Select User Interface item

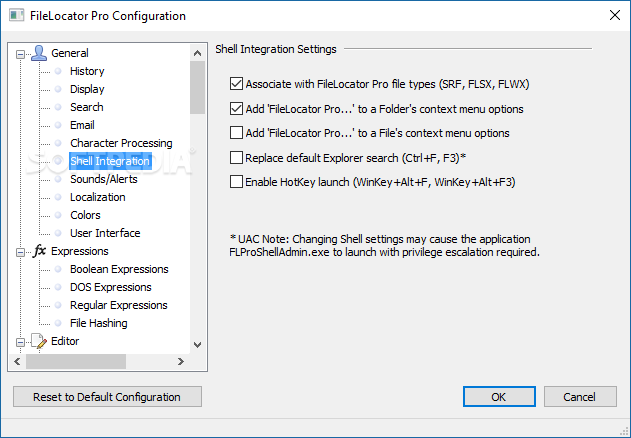105,233
